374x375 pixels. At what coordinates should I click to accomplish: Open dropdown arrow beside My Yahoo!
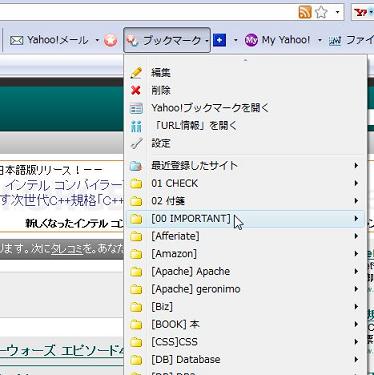tap(320, 41)
